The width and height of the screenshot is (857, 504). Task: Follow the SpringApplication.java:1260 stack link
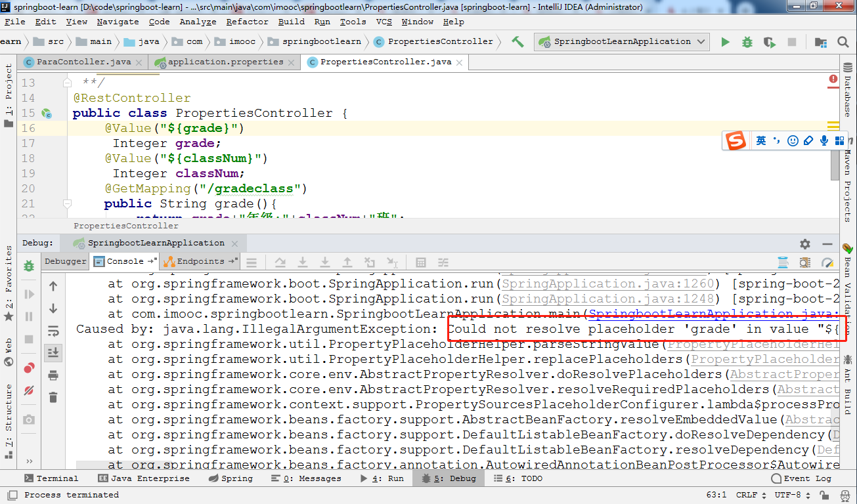click(x=607, y=284)
